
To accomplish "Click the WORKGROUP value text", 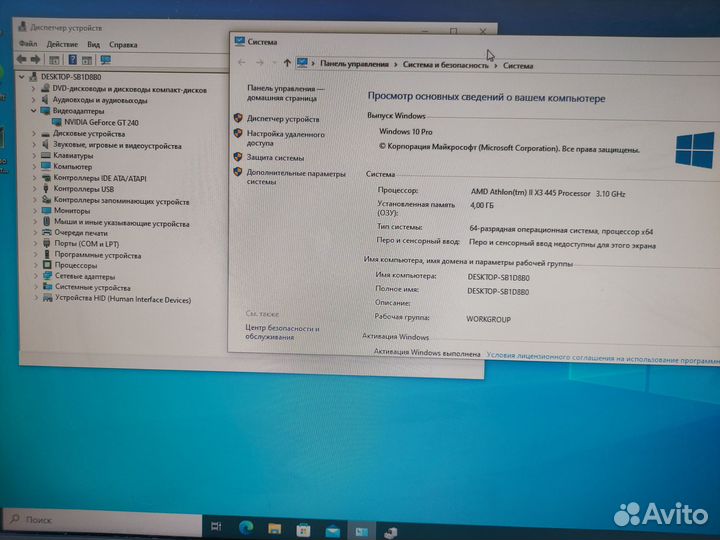I will click(488, 319).
